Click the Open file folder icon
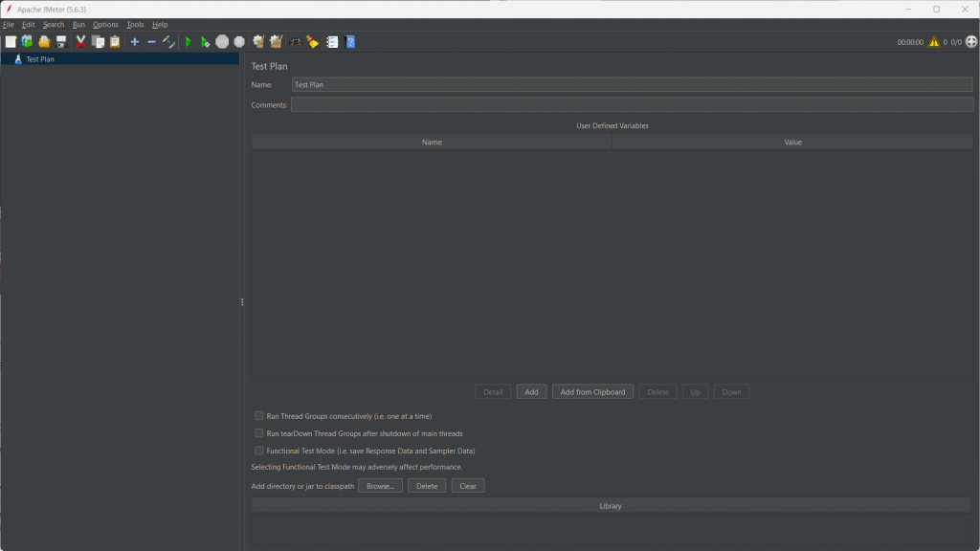The image size is (980, 551). 44,42
